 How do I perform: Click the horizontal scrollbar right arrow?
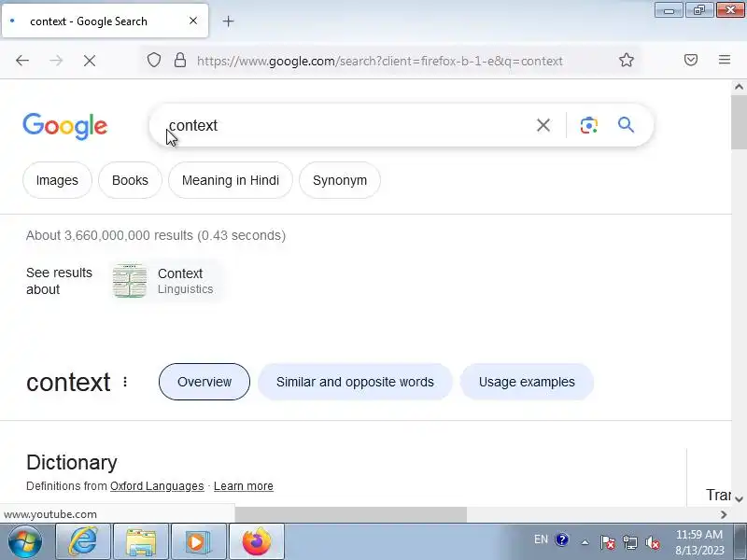click(x=724, y=514)
